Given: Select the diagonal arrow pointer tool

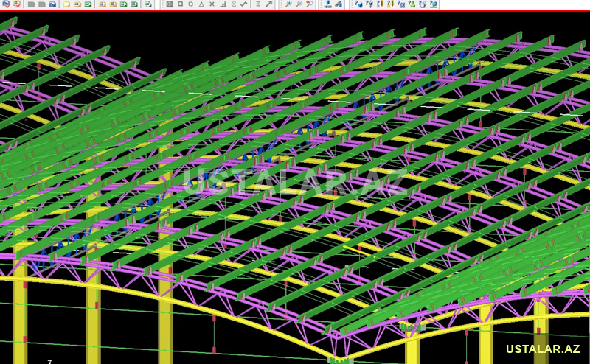Looking at the screenshot, I should [268, 4].
